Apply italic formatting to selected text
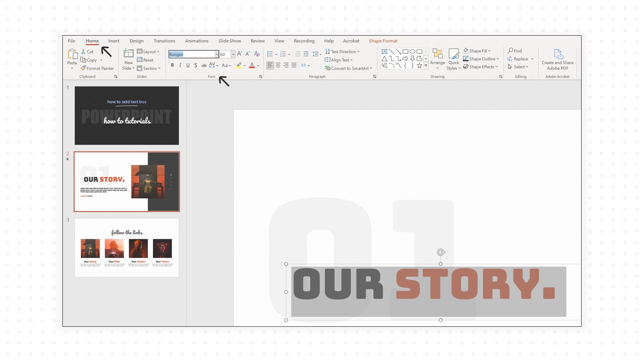Image resolution: width=644 pixels, height=362 pixels. [x=180, y=65]
